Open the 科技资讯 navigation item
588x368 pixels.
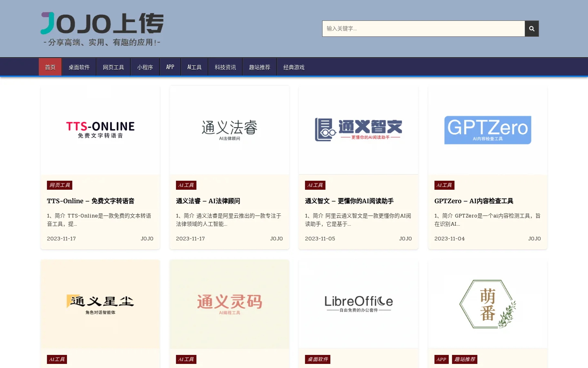click(x=225, y=67)
